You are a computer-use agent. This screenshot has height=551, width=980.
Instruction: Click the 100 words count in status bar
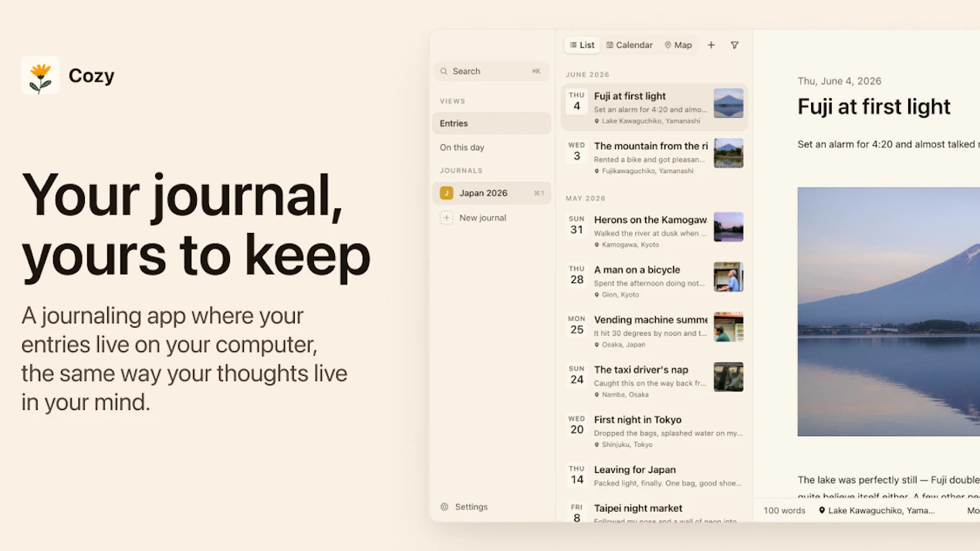(784, 511)
